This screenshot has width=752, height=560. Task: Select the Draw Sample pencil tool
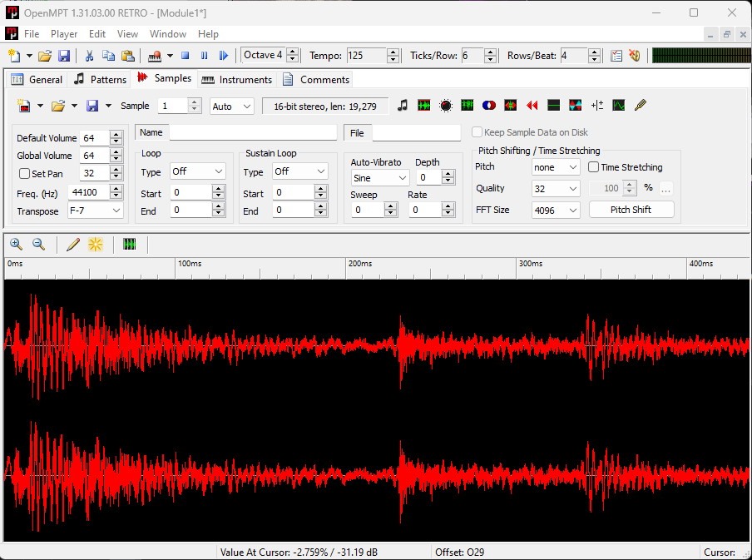click(73, 245)
